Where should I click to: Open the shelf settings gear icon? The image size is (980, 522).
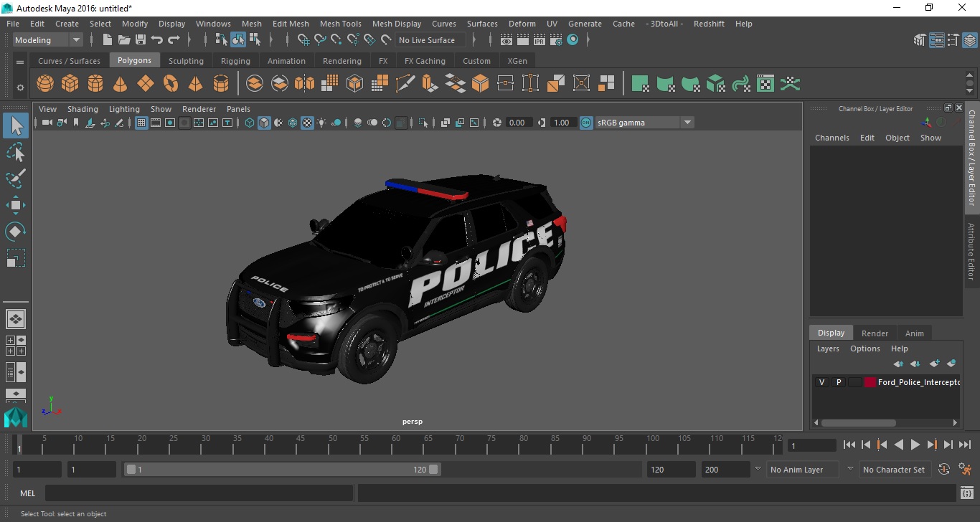[20, 87]
